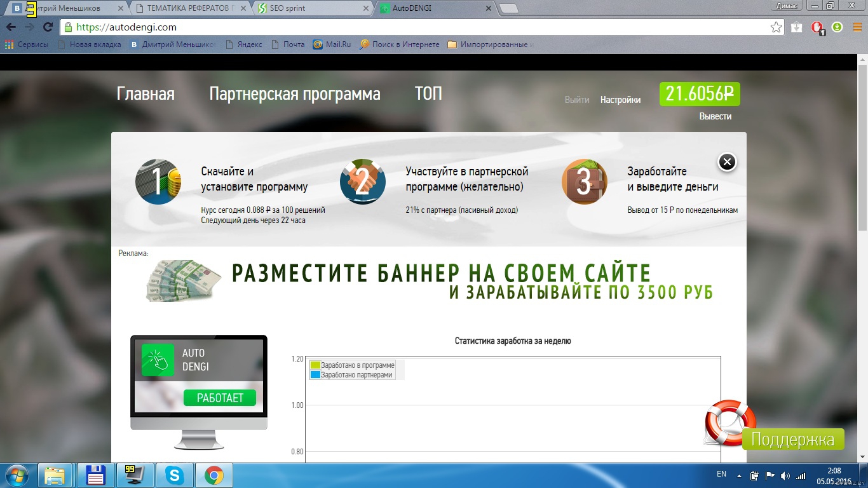Open the Action Center flag icon
This screenshot has height=488, width=868.
(x=770, y=475)
